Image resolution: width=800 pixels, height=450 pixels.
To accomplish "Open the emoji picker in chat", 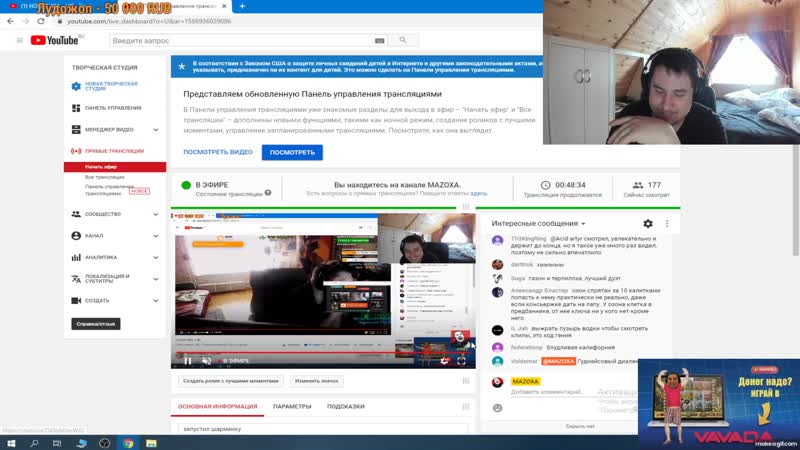I will point(497,407).
